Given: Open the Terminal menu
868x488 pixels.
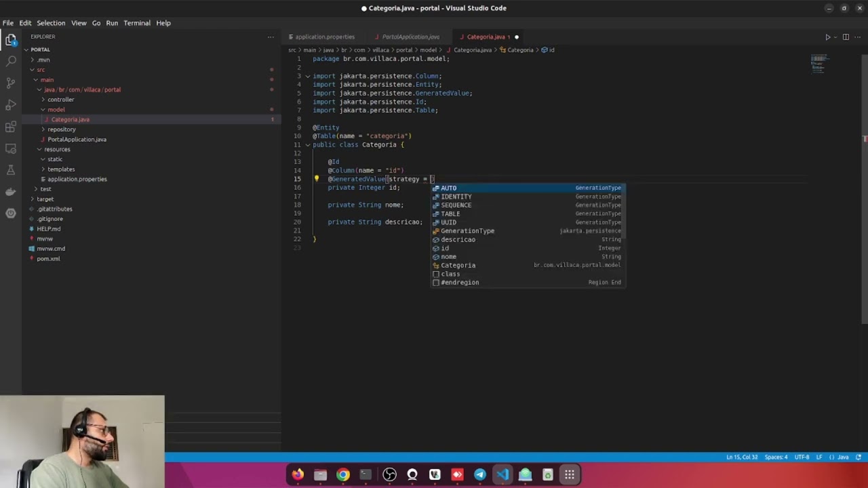Looking at the screenshot, I should 137,23.
